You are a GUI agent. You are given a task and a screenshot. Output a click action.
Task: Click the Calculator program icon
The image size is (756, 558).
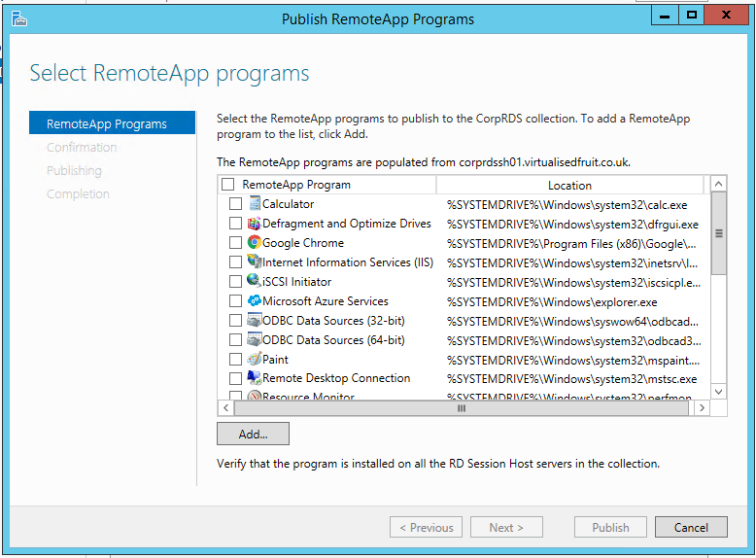pyautogui.click(x=255, y=204)
